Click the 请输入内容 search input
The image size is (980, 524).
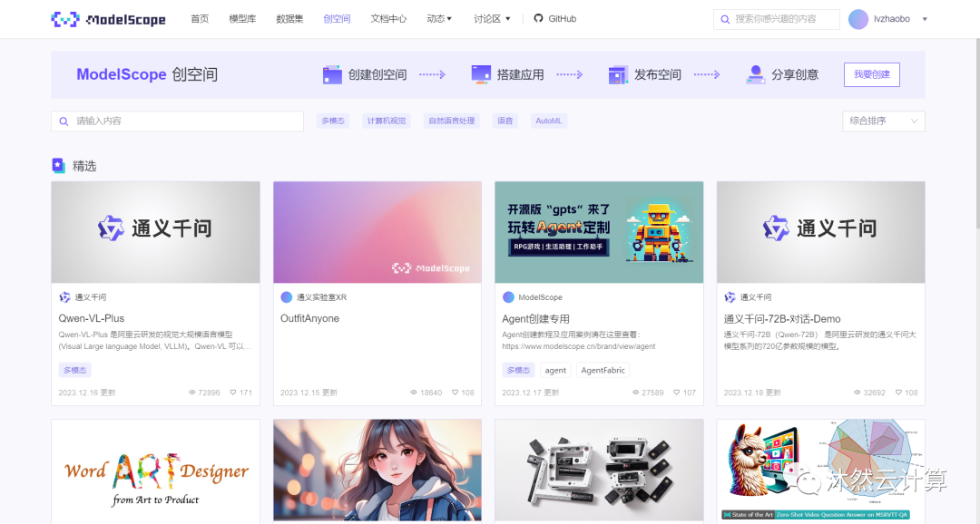pos(178,121)
